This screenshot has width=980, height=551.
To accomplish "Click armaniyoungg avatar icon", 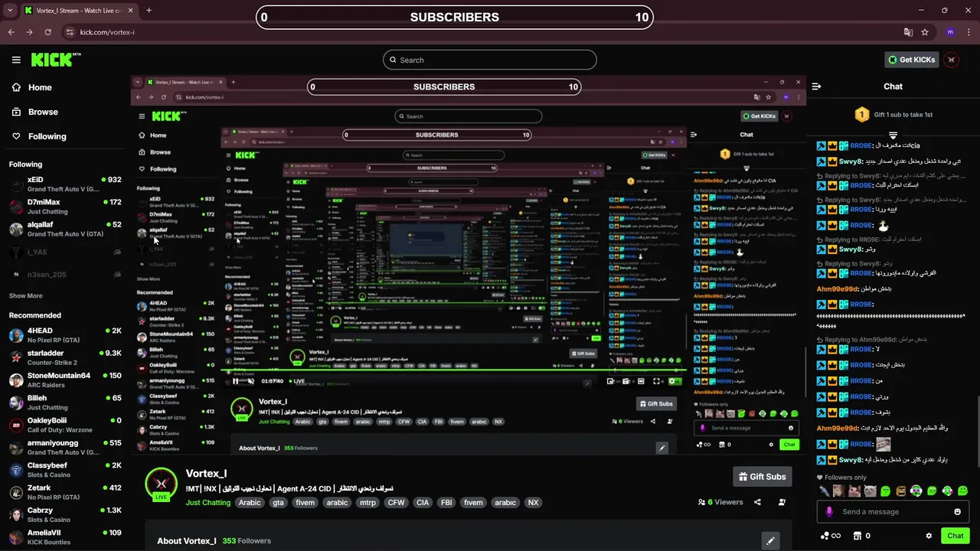I will coord(16,447).
